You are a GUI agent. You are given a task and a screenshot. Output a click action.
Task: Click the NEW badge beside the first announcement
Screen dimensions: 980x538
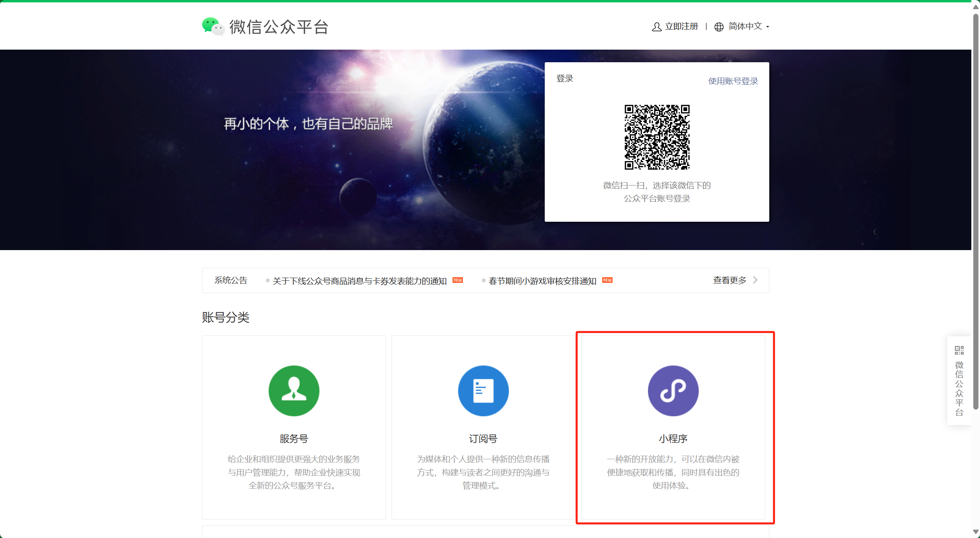(x=457, y=280)
